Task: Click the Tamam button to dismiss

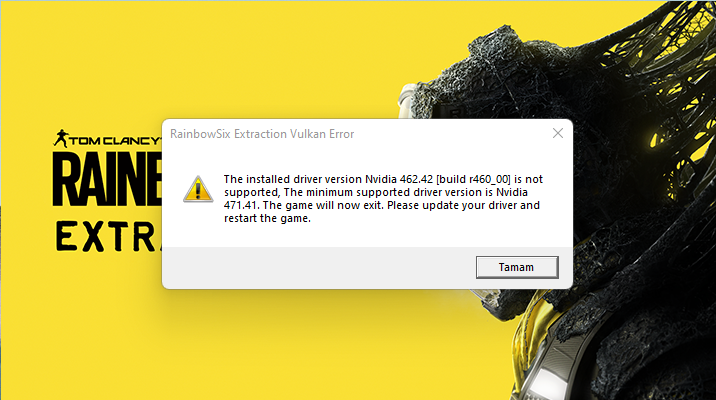Action: [x=517, y=267]
